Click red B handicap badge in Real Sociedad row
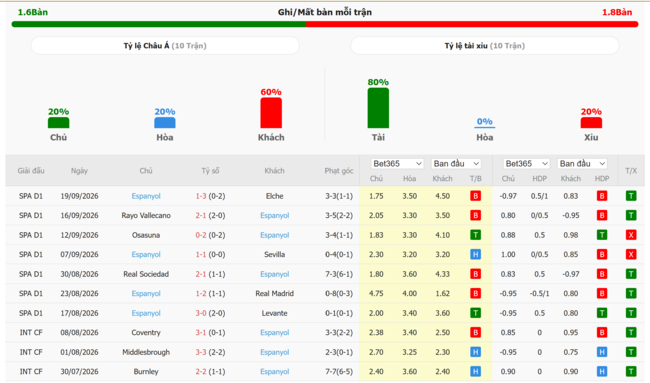 click(x=602, y=274)
